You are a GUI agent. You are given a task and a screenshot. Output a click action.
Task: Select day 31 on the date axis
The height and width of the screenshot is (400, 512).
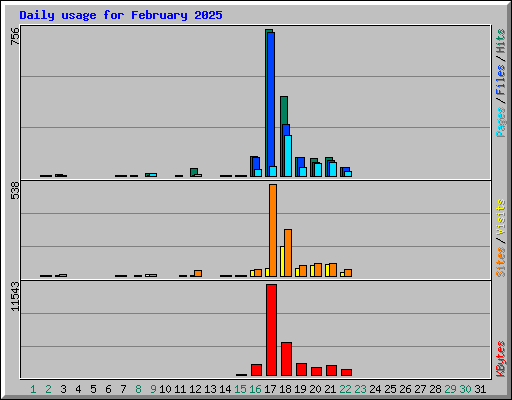480,389
